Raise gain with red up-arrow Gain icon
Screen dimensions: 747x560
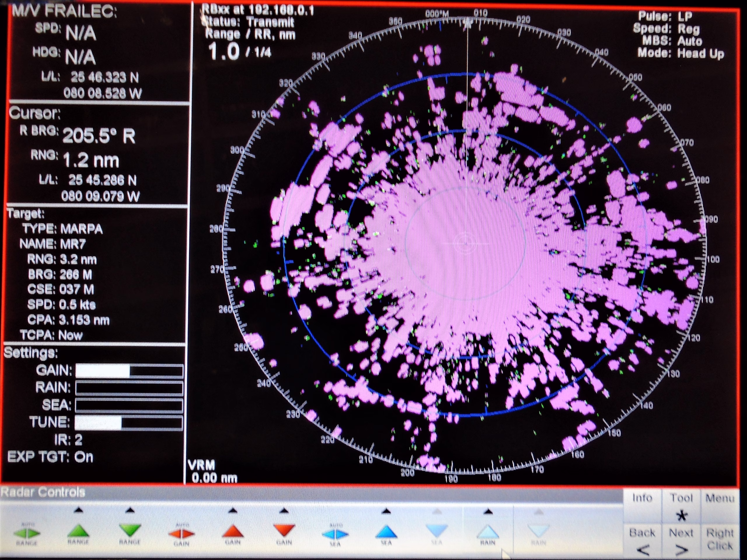(x=233, y=531)
